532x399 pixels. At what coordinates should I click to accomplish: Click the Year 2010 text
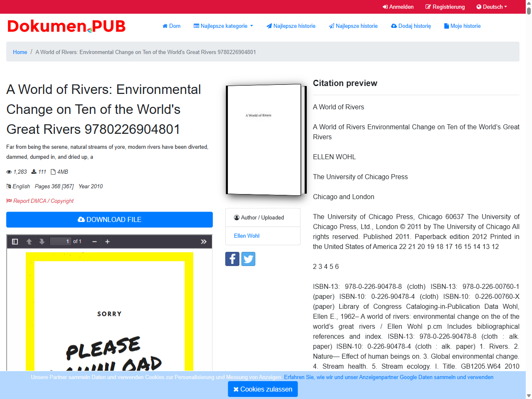pyautogui.click(x=91, y=186)
